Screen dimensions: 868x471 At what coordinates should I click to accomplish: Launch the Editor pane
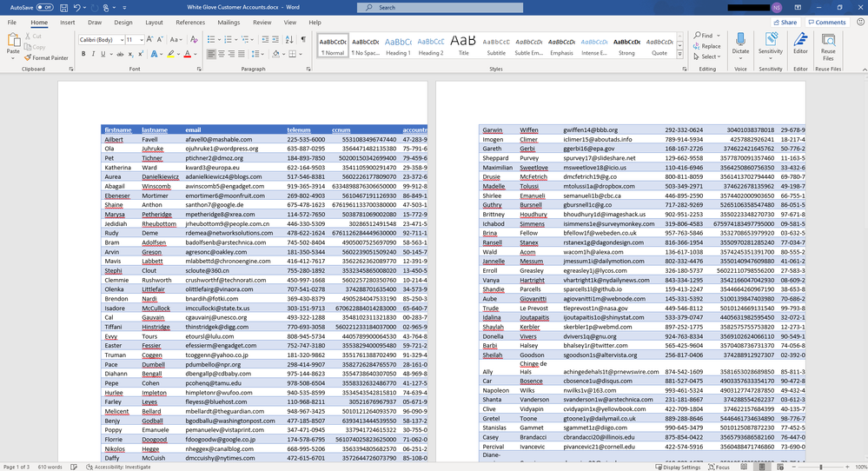[800, 43]
